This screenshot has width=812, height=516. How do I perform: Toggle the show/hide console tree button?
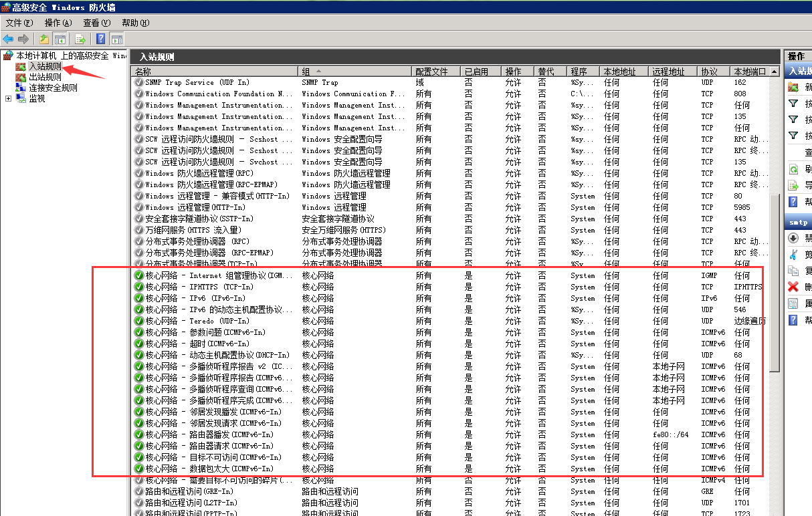[x=60, y=39]
